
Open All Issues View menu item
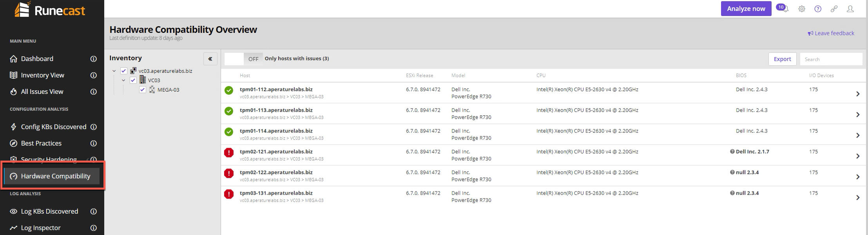click(42, 92)
